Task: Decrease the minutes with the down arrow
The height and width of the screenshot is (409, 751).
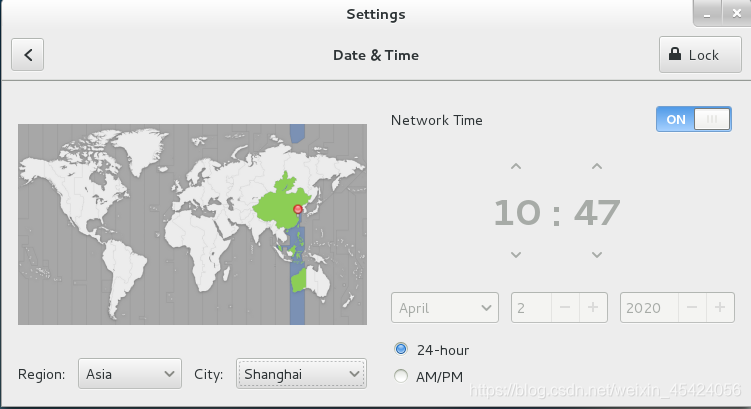Action: [597, 255]
